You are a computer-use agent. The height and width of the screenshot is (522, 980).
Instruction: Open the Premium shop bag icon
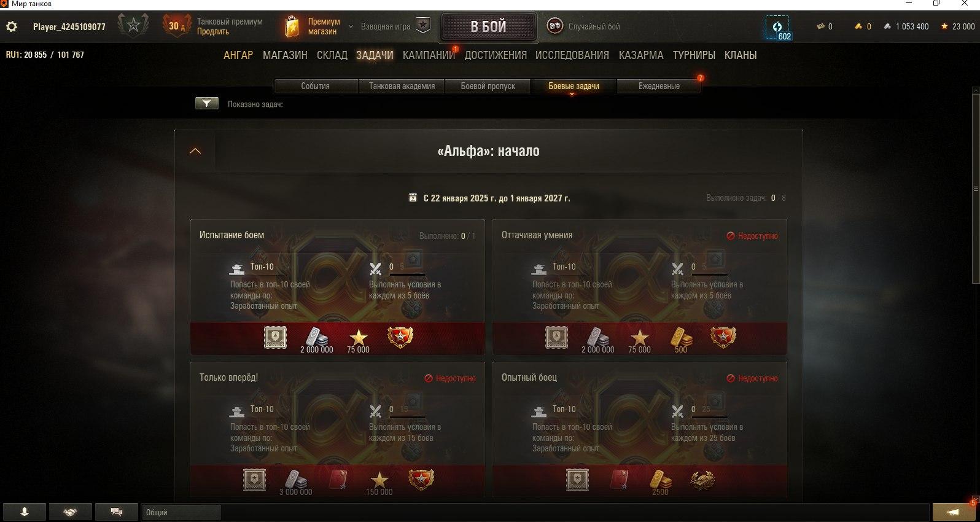point(292,26)
